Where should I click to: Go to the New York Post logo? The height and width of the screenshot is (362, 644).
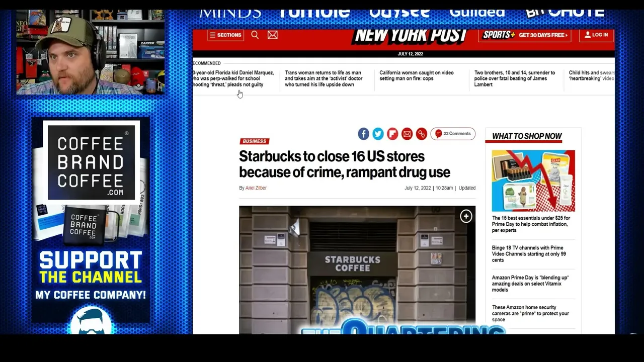pyautogui.click(x=411, y=36)
